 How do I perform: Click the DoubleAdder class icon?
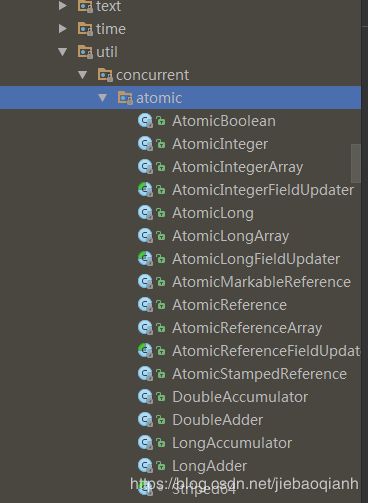click(x=145, y=420)
